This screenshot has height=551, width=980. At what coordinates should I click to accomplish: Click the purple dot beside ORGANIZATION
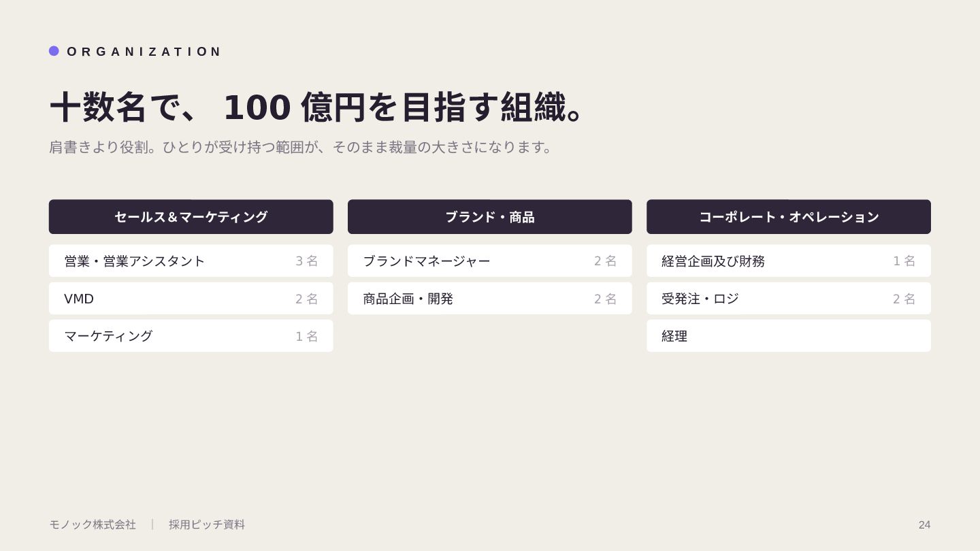[x=54, y=51]
